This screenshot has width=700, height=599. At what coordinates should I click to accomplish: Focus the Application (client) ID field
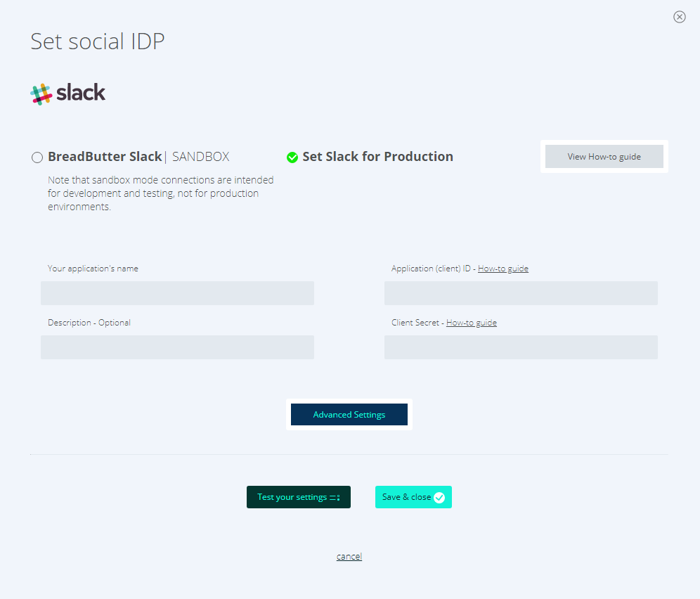pos(521,293)
